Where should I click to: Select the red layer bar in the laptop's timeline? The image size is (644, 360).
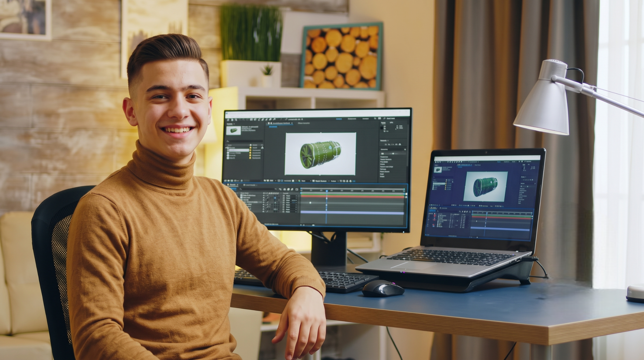502,218
